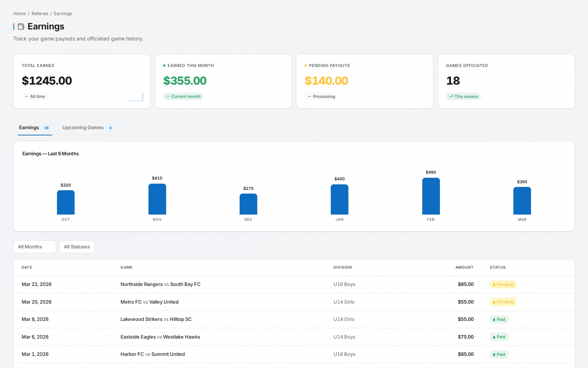This screenshot has width=588, height=368.
Task: Click the wallet icon beside Earnings heading
Action: (x=21, y=26)
